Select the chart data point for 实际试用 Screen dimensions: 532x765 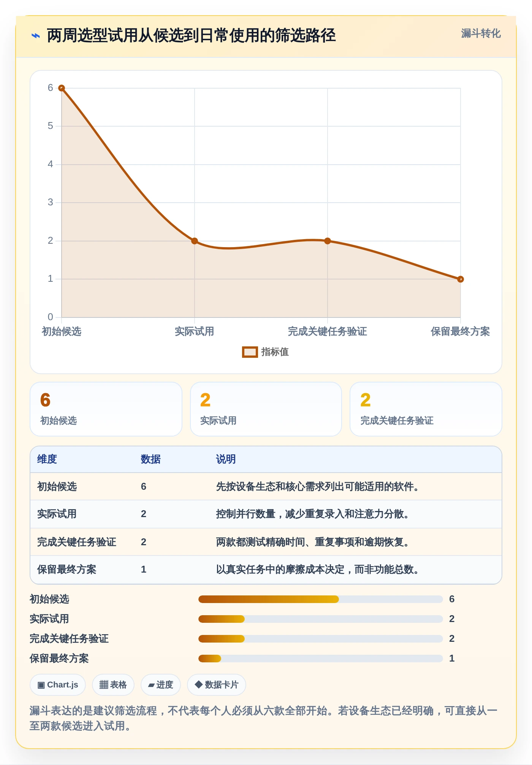click(195, 241)
